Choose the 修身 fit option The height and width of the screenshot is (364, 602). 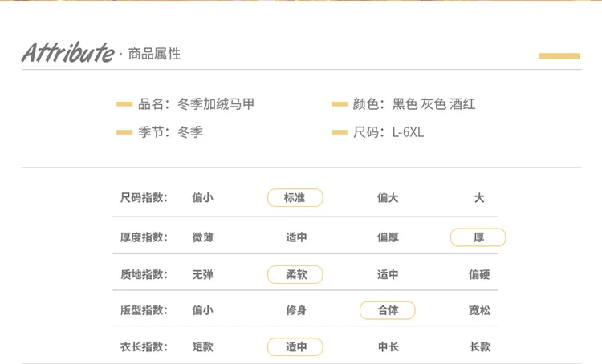(296, 310)
